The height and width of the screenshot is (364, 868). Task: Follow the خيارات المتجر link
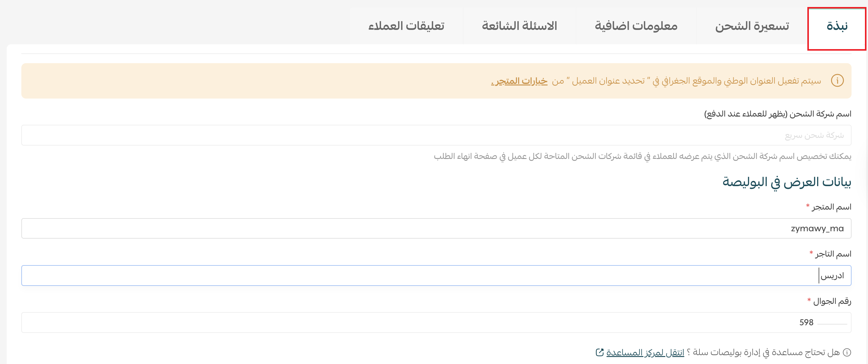pos(519,81)
